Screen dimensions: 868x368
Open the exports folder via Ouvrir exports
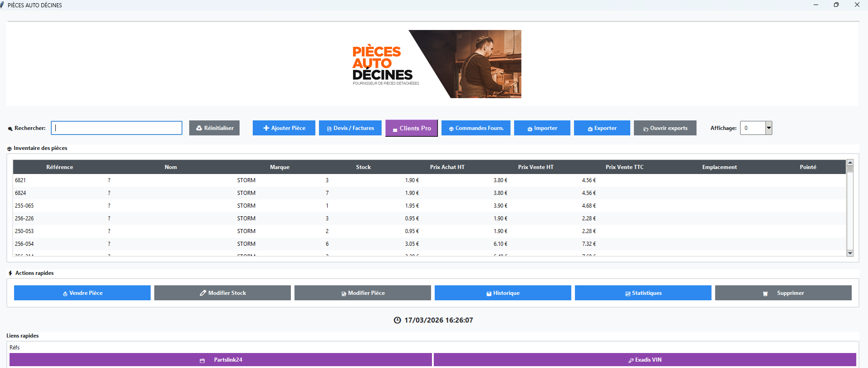[x=665, y=128]
